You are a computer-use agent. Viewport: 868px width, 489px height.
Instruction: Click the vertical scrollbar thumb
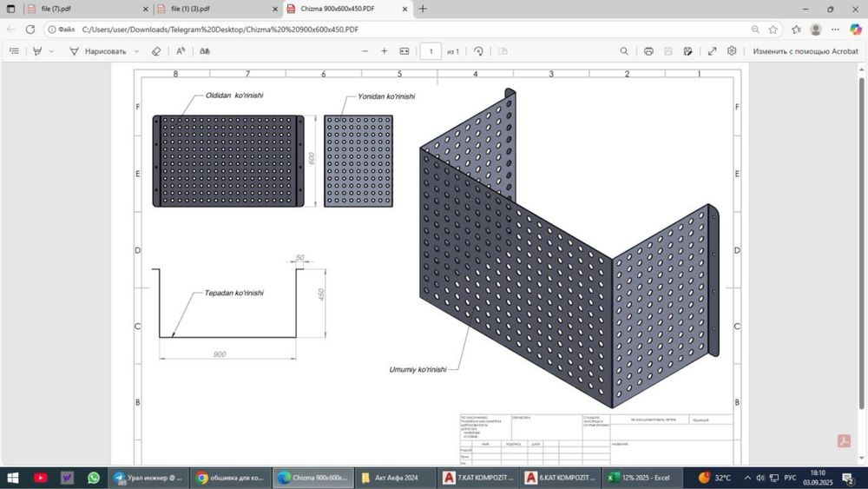click(861, 244)
